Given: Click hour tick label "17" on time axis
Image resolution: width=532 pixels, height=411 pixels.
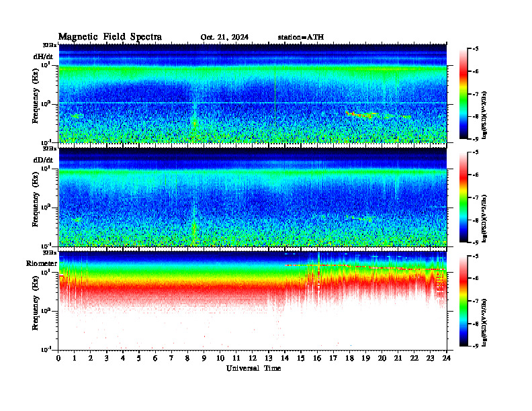Looking at the screenshot, I should 334,359.
